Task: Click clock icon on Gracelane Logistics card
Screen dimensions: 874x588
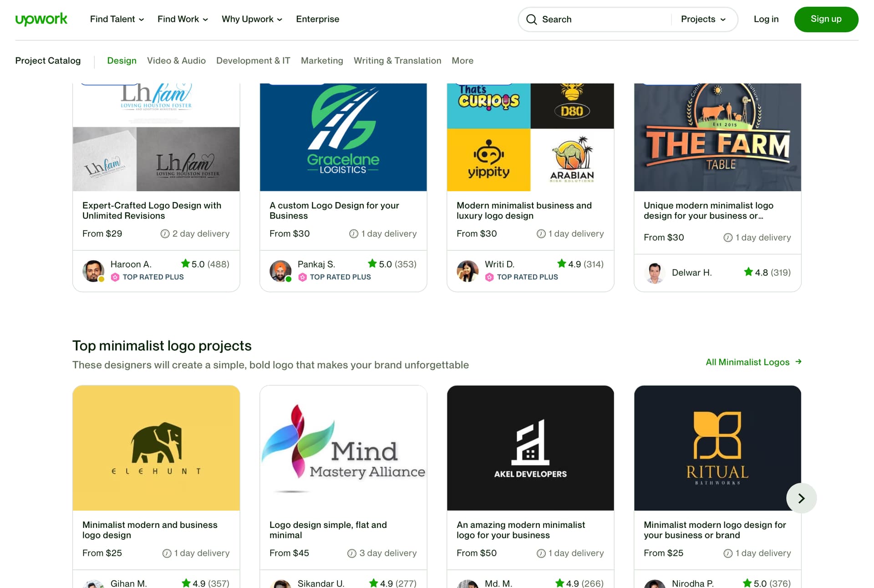Action: click(x=354, y=233)
